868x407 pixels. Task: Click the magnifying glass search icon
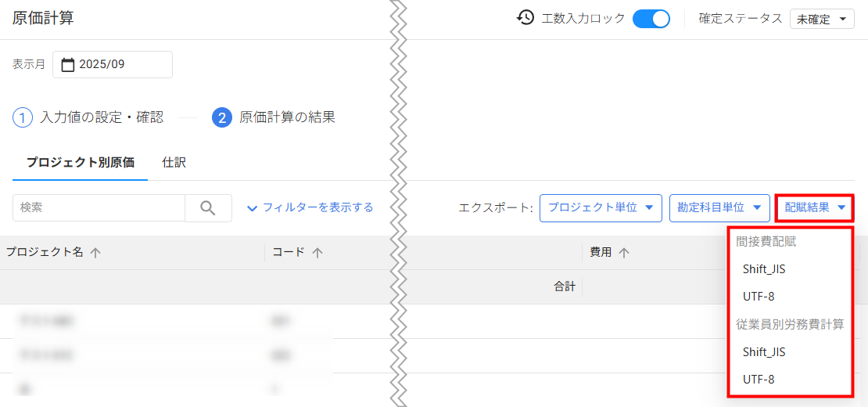208,208
